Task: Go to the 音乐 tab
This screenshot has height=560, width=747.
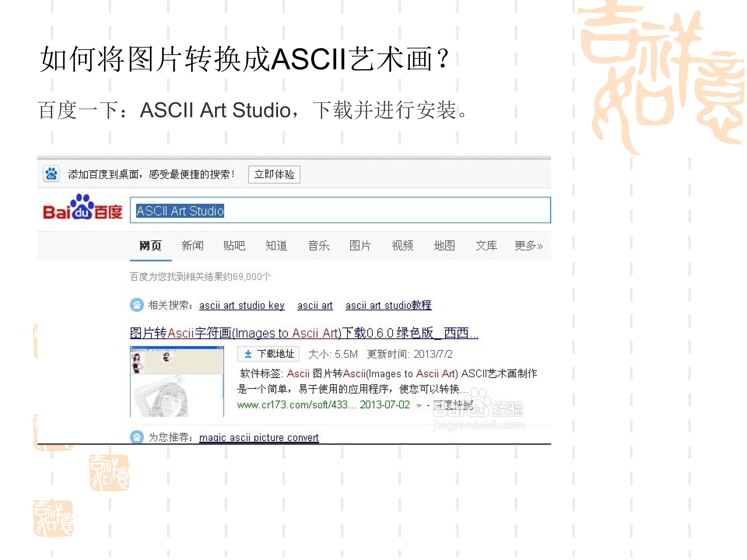Action: click(319, 246)
